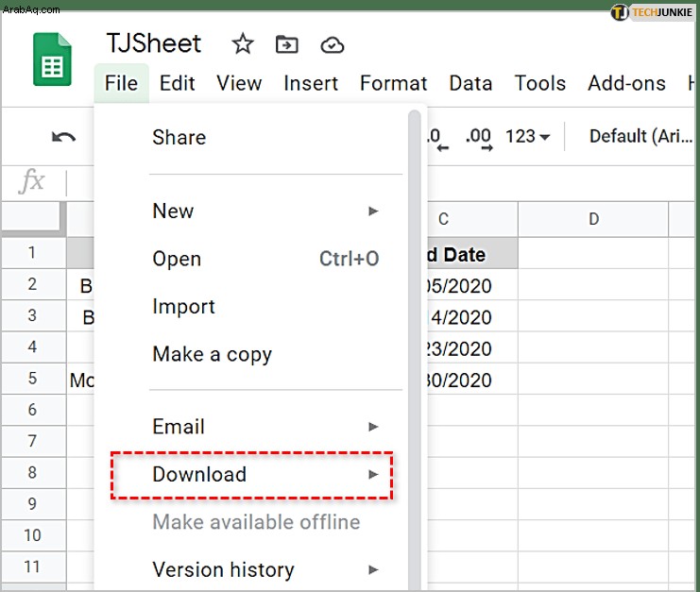Select column D header
The image size is (700, 592).
pos(593,219)
